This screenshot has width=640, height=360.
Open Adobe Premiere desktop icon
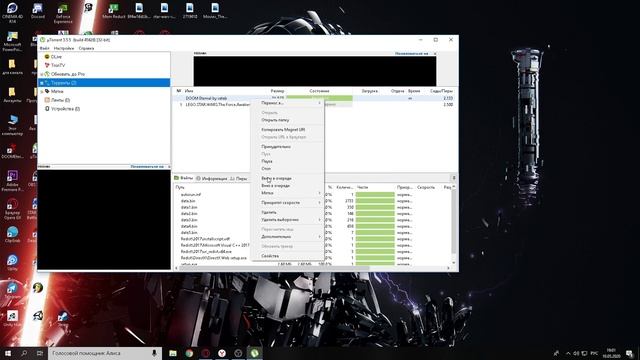[x=12, y=180]
